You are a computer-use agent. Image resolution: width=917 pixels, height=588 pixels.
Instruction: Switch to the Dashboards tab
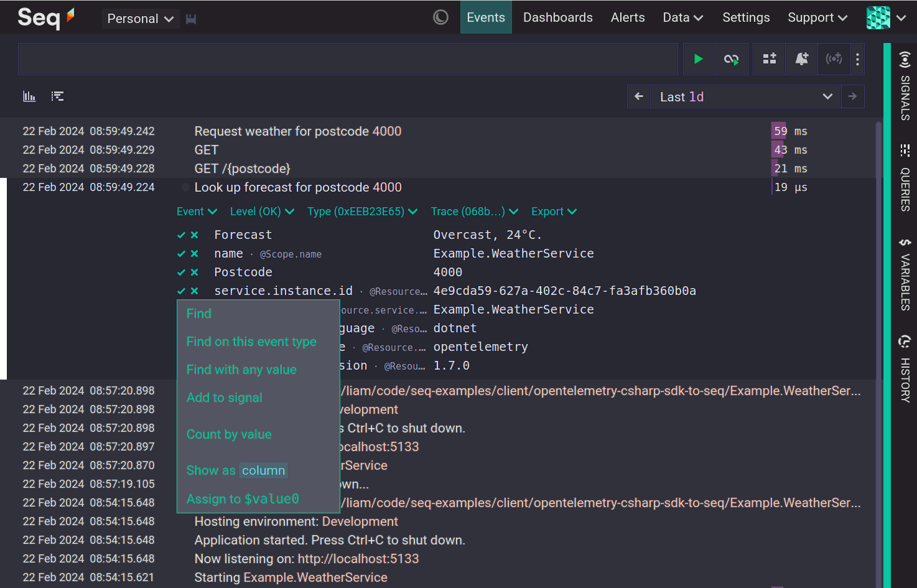tap(558, 17)
